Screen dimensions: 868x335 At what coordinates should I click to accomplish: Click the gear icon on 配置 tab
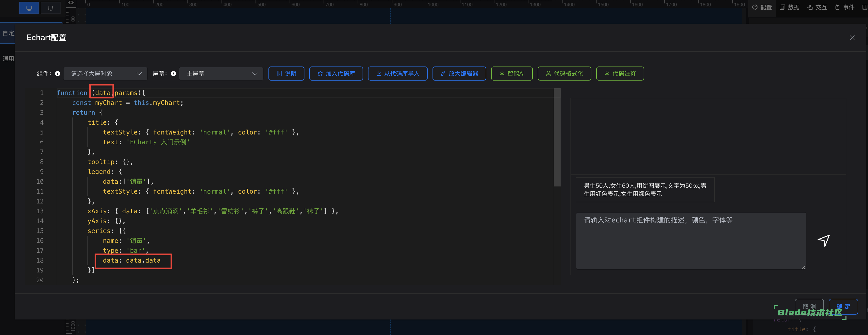755,7
